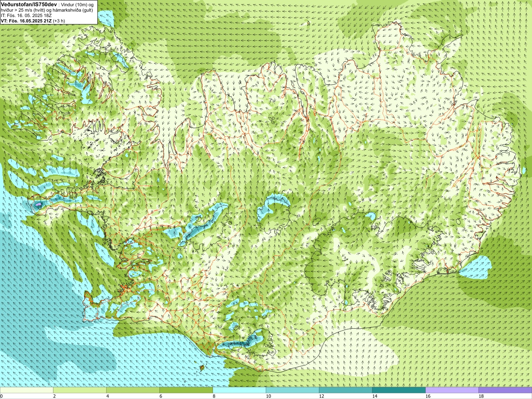Image resolution: width=532 pixels, height=399 pixels.
Task: Click the 14–16 m/s dark teal legend swatch
Action: click(399, 390)
